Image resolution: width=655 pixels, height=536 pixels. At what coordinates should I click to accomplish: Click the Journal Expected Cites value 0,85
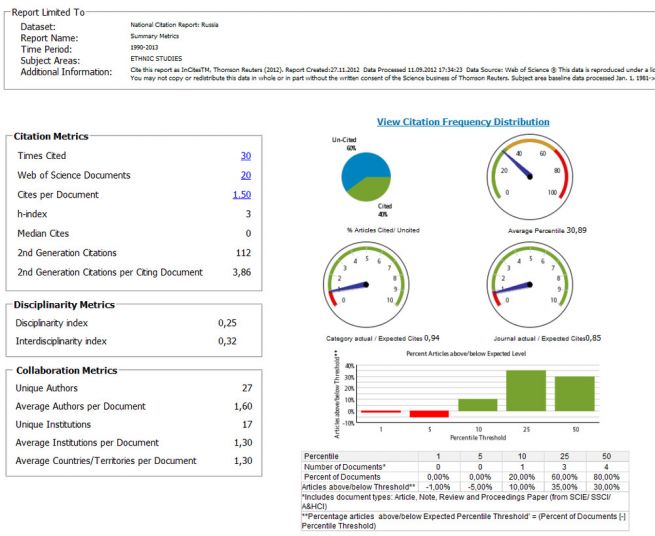(x=593, y=338)
